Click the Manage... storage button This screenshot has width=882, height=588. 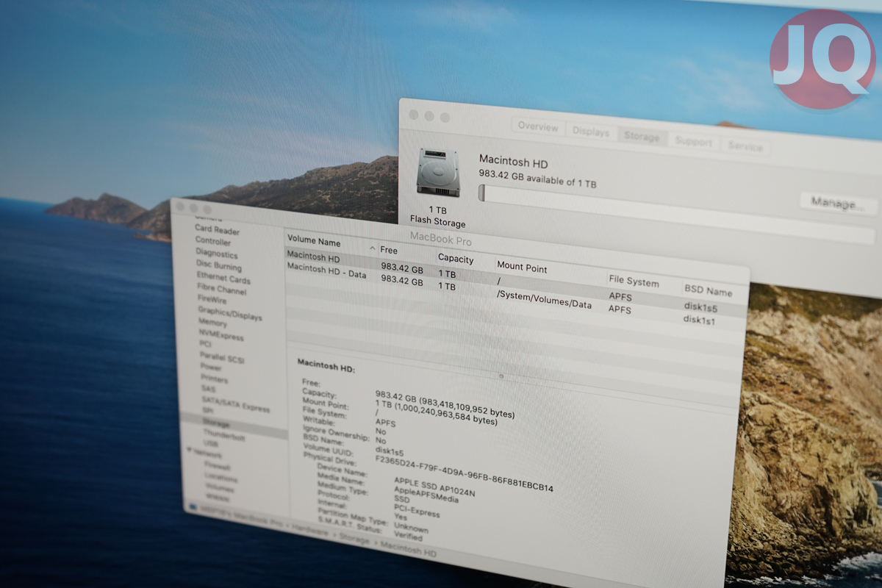click(838, 203)
